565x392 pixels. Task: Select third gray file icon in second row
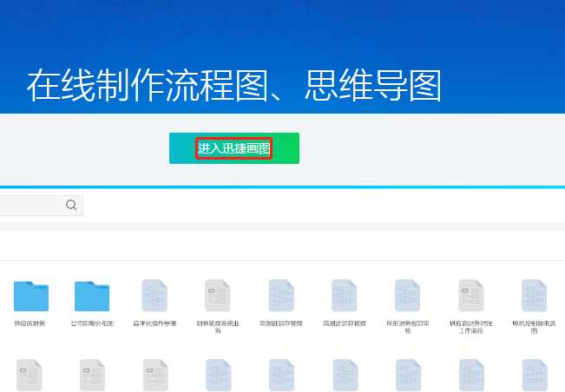pyautogui.click(x=155, y=375)
